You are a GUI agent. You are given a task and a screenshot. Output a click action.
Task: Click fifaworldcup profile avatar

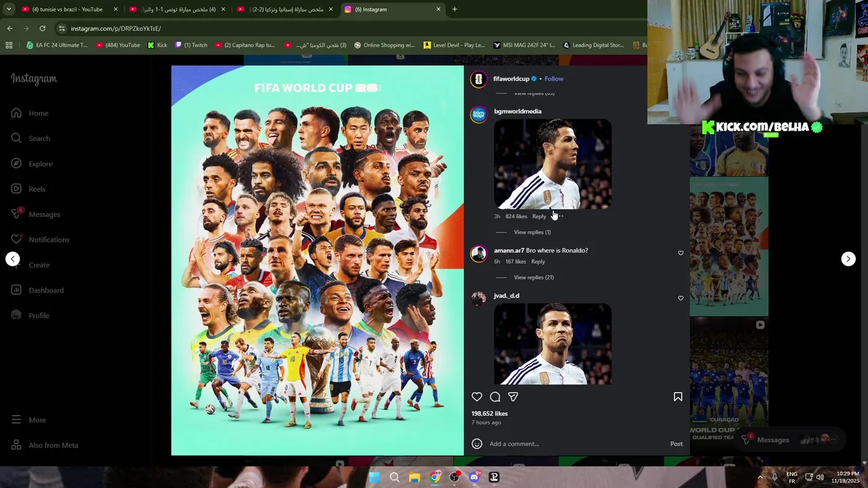(479, 79)
